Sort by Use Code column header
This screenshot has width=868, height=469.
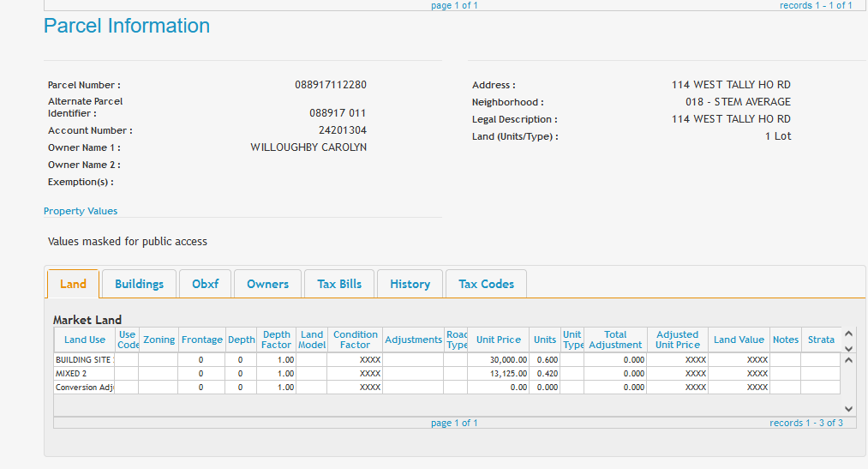(x=127, y=340)
